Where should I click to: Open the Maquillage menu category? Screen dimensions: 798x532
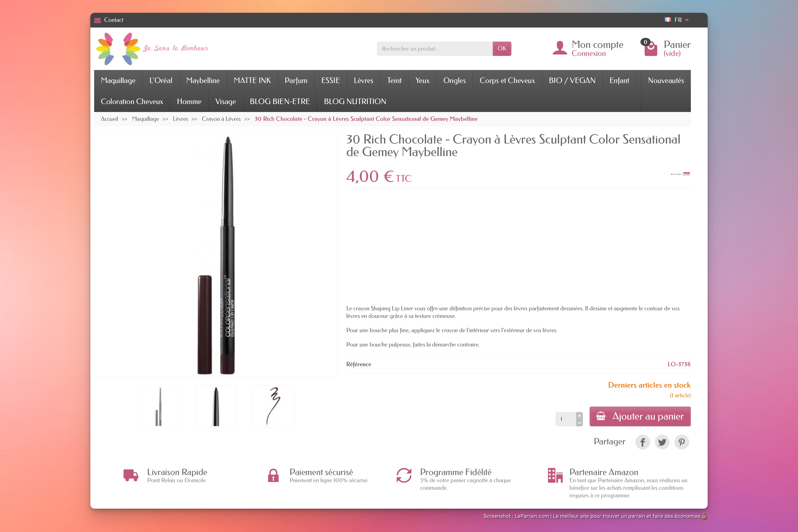pyautogui.click(x=118, y=80)
